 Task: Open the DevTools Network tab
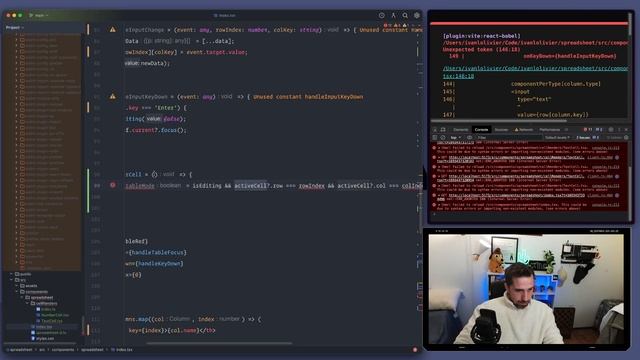(x=524, y=129)
